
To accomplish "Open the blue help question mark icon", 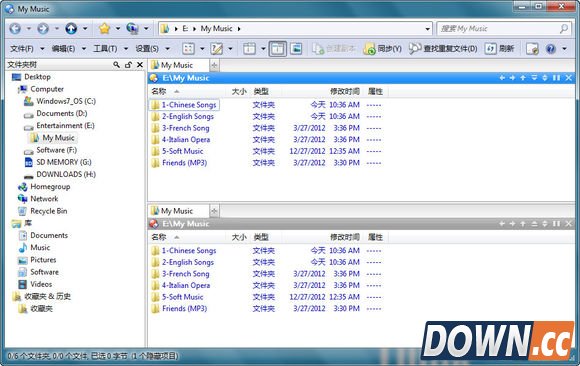I will 551,48.
